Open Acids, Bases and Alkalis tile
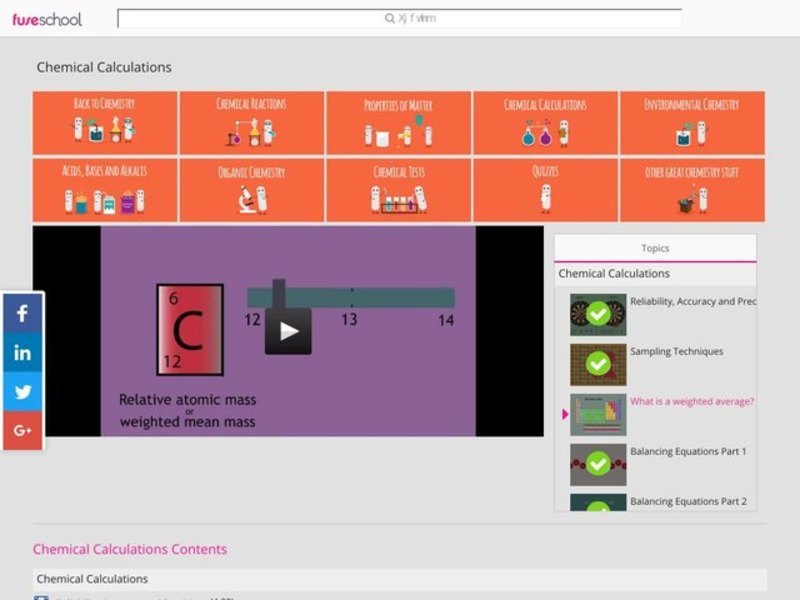This screenshot has height=600, width=800. pos(105,190)
